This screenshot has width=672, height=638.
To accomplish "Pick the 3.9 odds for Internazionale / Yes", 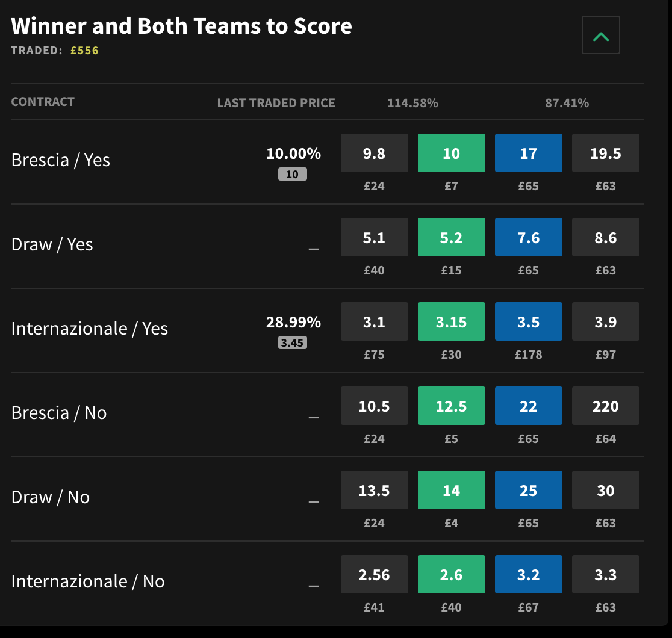I will click(x=605, y=322).
